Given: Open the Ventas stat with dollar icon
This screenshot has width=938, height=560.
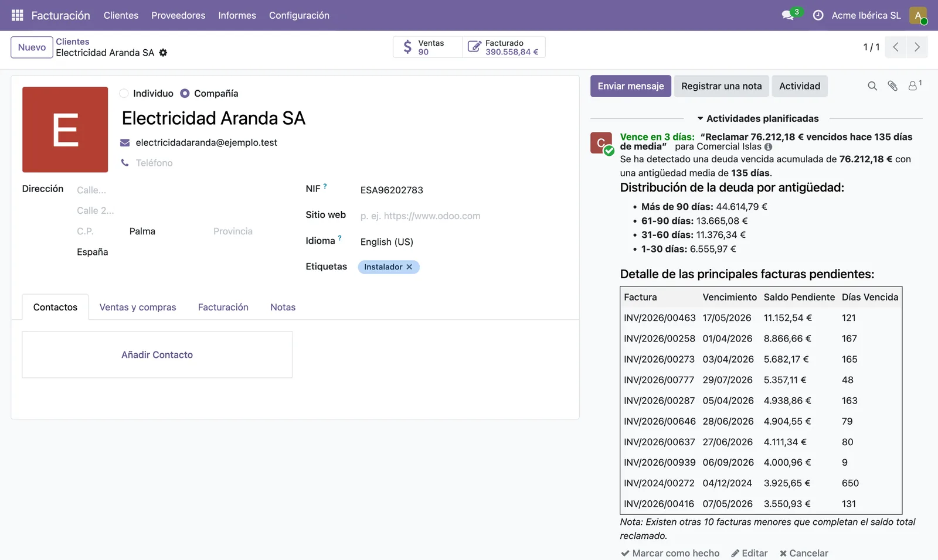Looking at the screenshot, I should (x=428, y=47).
